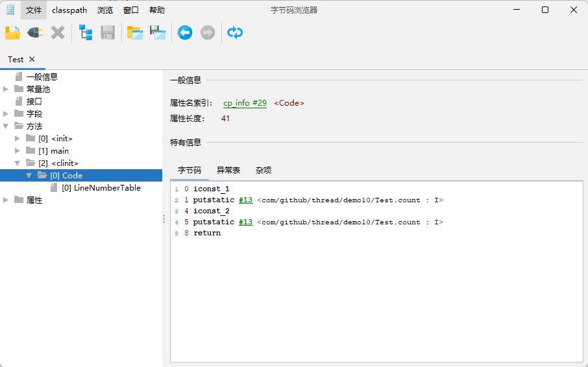The image size is (588, 367).
Task: Click the save workspace toolbar icon
Action: pos(158,32)
